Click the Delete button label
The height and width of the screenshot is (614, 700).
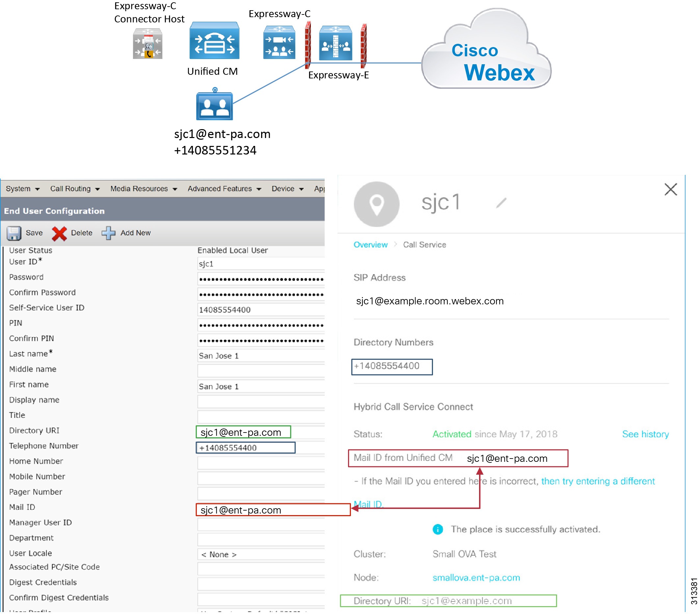click(x=82, y=233)
